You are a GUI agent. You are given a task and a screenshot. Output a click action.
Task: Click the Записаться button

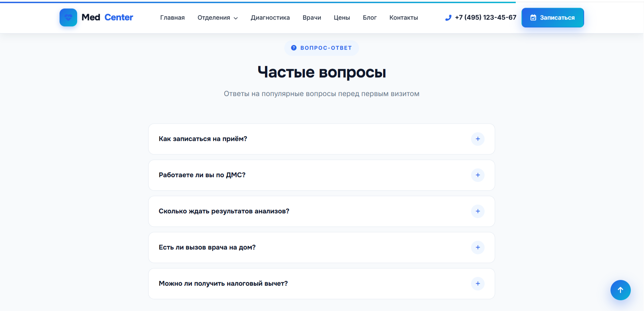[553, 18]
